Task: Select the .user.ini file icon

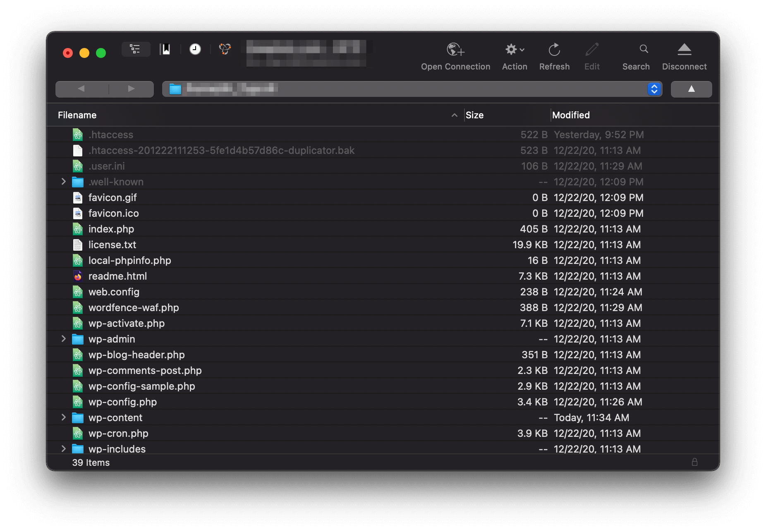Action: (78, 166)
